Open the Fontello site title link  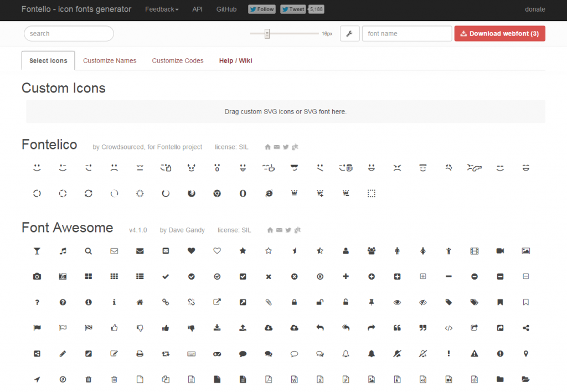[76, 9]
